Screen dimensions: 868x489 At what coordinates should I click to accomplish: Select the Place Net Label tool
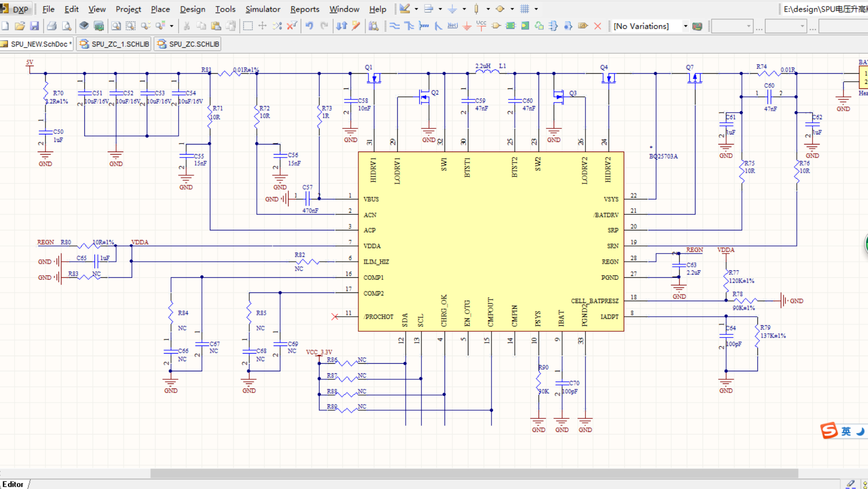pos(453,26)
